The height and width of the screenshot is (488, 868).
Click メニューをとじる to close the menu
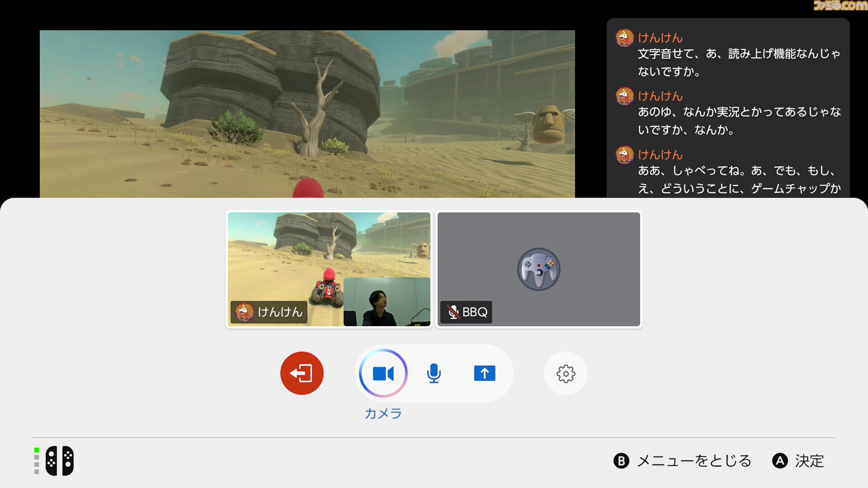pos(694,461)
